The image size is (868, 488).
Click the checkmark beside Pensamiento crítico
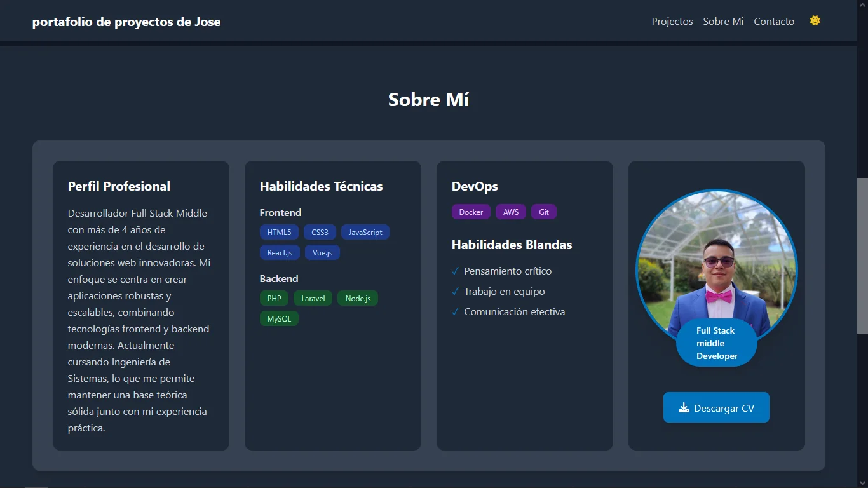click(x=454, y=271)
